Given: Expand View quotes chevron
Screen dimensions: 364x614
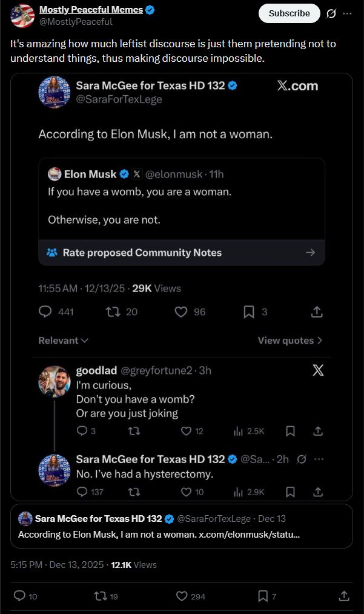Looking at the screenshot, I should click(x=290, y=341).
